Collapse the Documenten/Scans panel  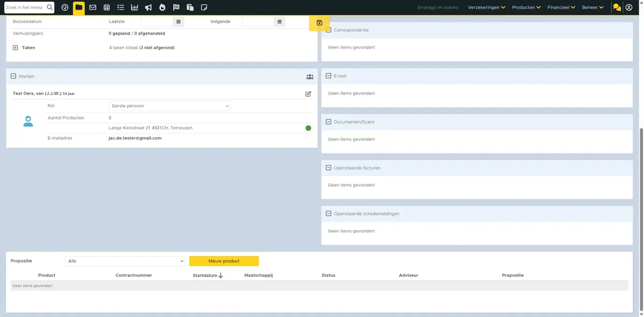(328, 122)
